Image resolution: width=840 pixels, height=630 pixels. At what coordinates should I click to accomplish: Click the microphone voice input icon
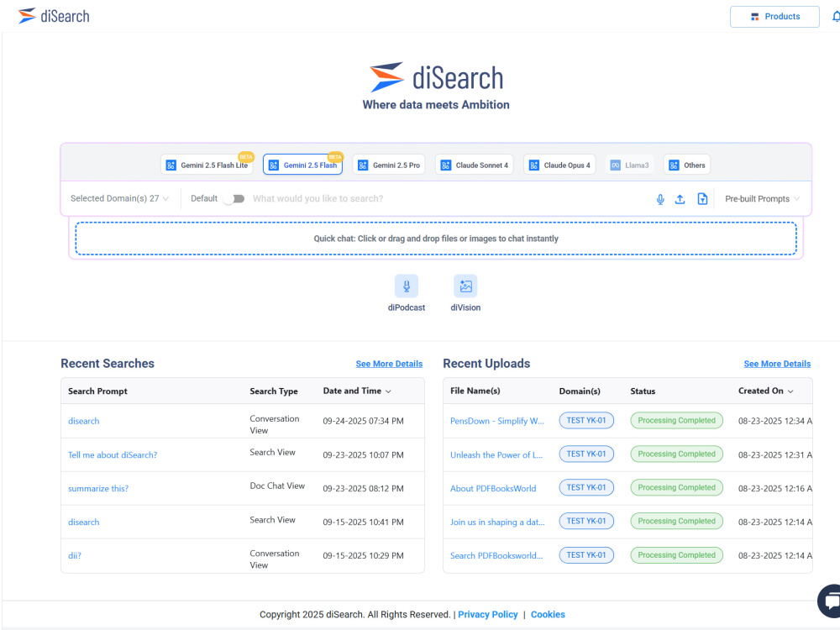tap(660, 199)
